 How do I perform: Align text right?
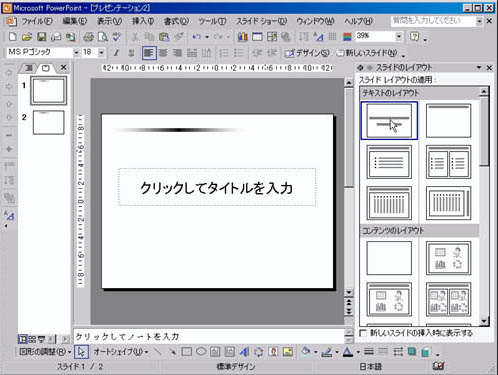177,53
